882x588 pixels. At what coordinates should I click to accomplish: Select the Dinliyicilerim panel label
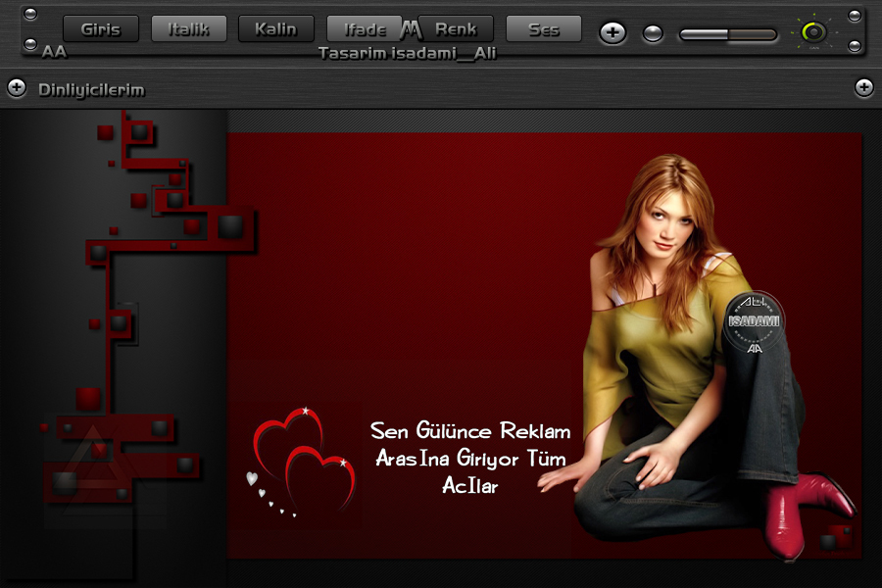pyautogui.click(x=91, y=90)
